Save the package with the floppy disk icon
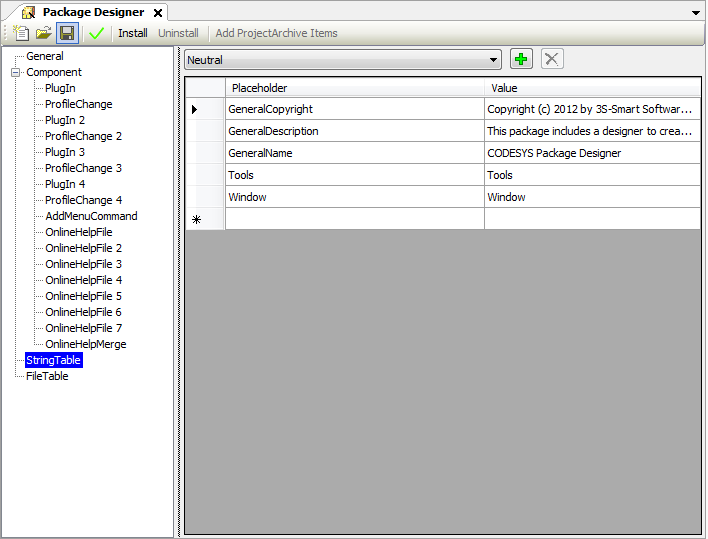 (67, 33)
